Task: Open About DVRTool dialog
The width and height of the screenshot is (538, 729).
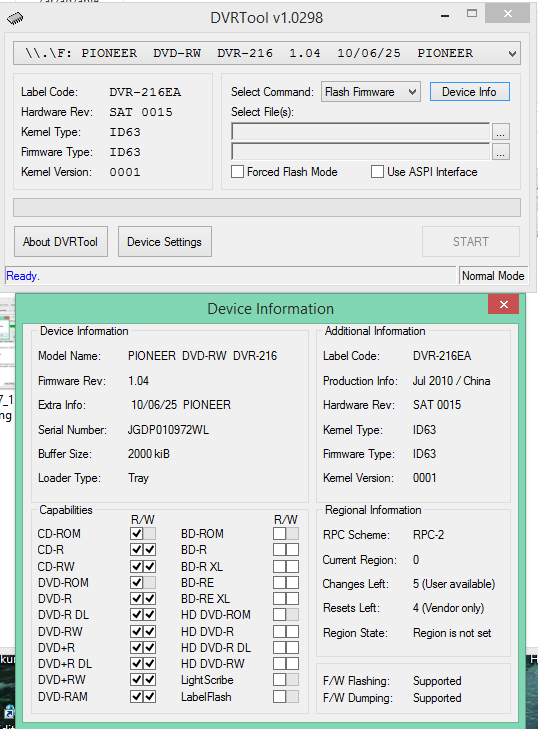Action: click(x=60, y=242)
